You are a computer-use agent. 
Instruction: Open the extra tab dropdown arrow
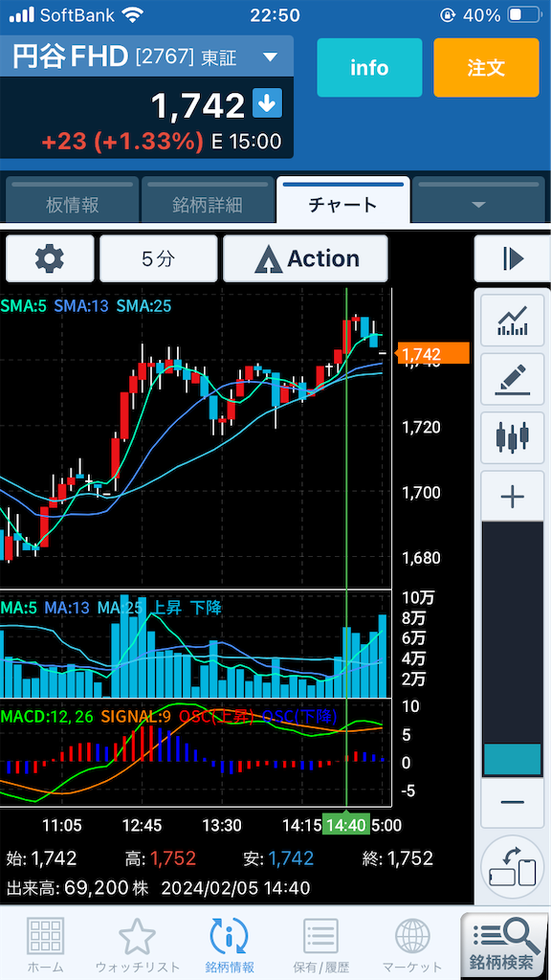point(478,205)
